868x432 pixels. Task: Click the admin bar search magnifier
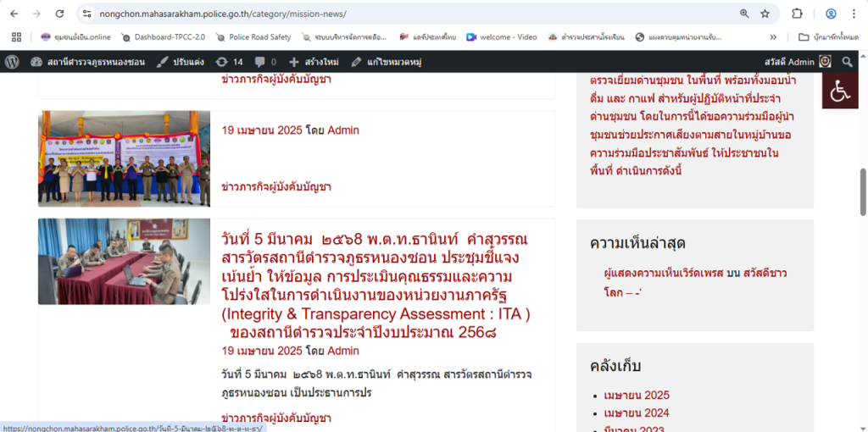[848, 62]
